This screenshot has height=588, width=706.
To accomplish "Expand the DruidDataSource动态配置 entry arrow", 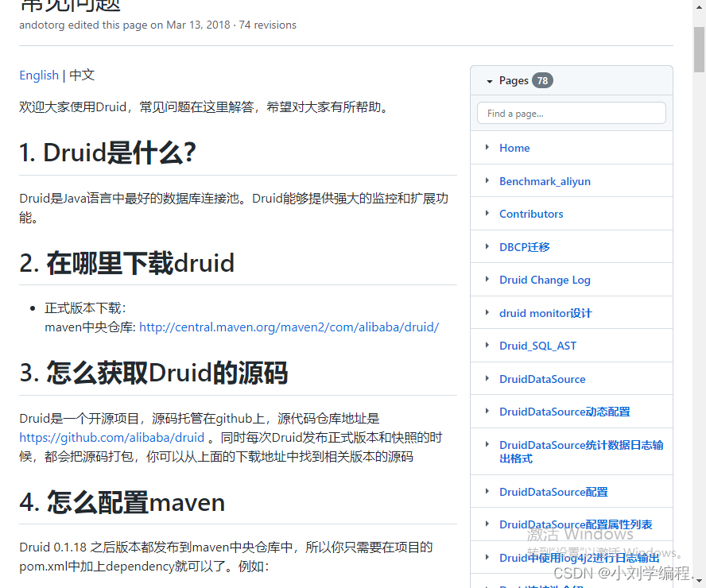I will pyautogui.click(x=487, y=412).
